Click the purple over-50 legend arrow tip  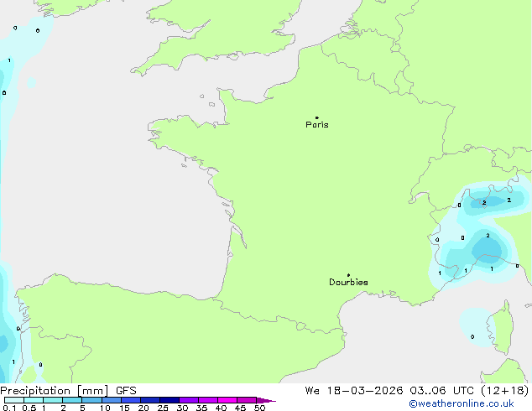click(266, 400)
